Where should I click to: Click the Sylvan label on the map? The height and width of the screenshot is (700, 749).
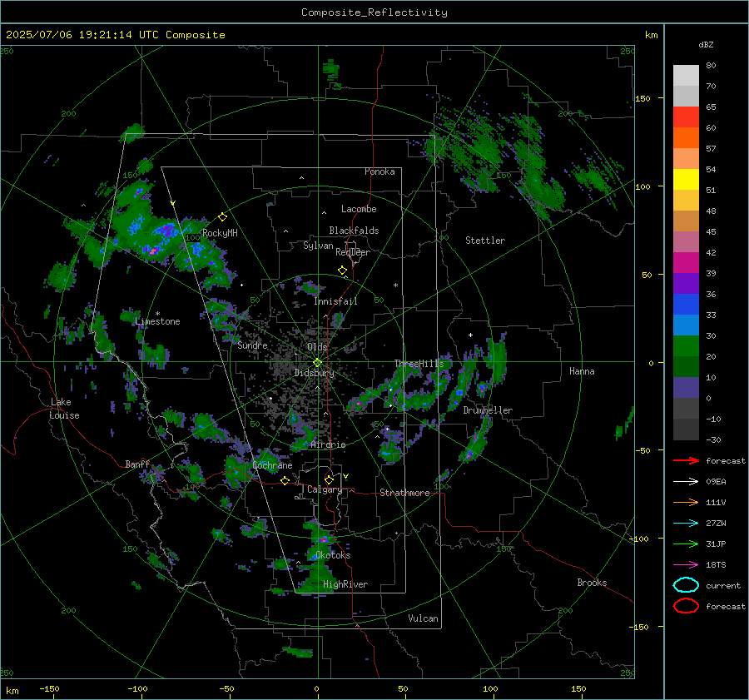(x=318, y=246)
